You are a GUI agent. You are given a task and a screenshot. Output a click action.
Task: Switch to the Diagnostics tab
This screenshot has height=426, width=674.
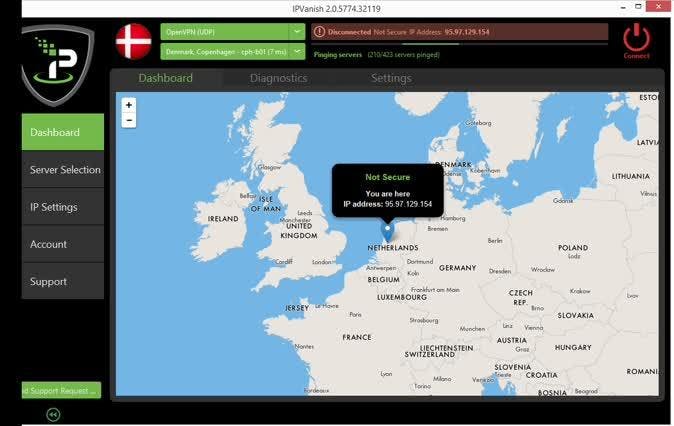tap(279, 78)
